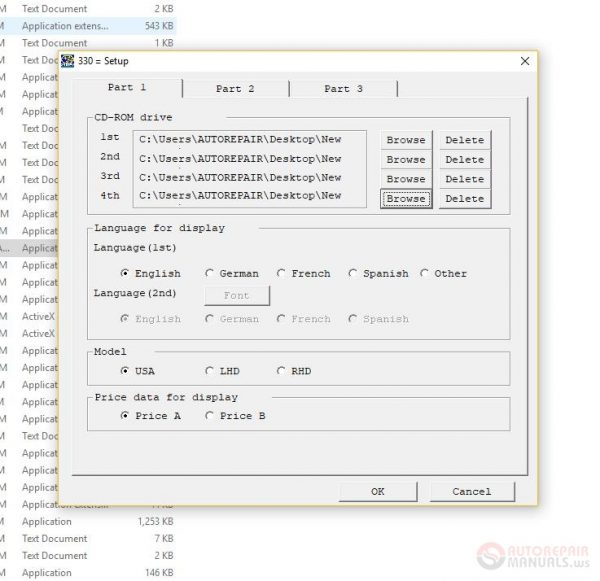600x581 pixels.
Task: Choose the LHD model option
Action: 222,371
